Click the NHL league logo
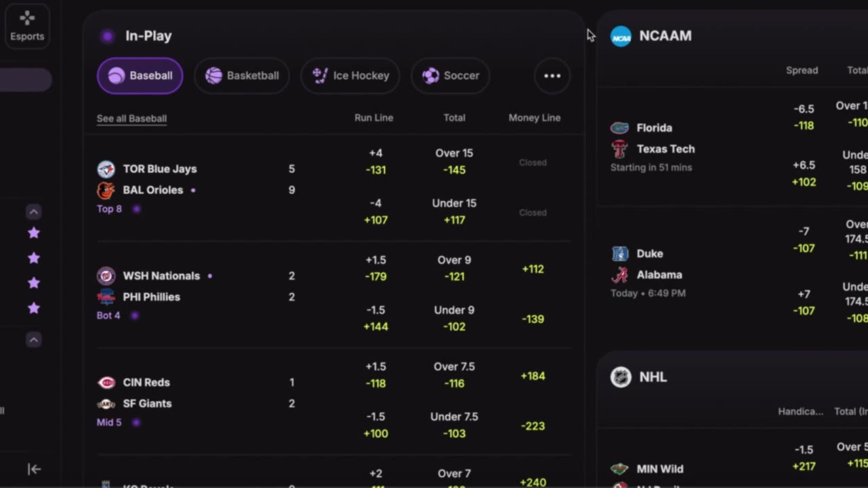This screenshot has height=488, width=868. (620, 377)
